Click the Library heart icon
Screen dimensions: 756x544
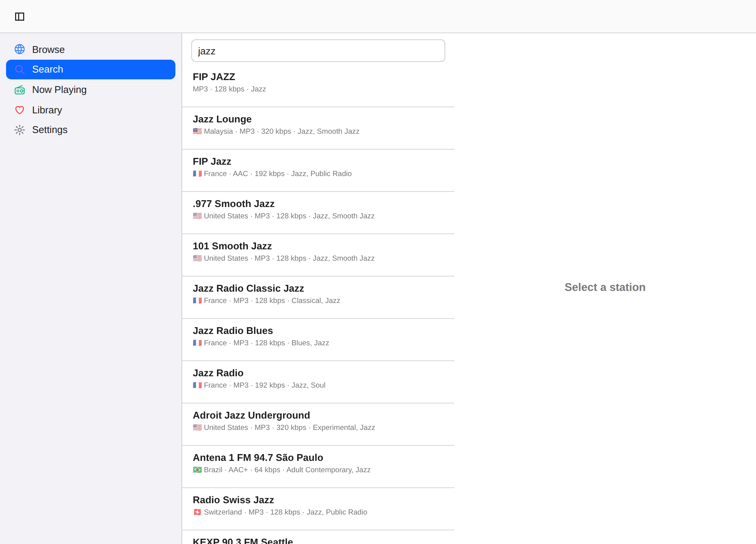pos(20,110)
